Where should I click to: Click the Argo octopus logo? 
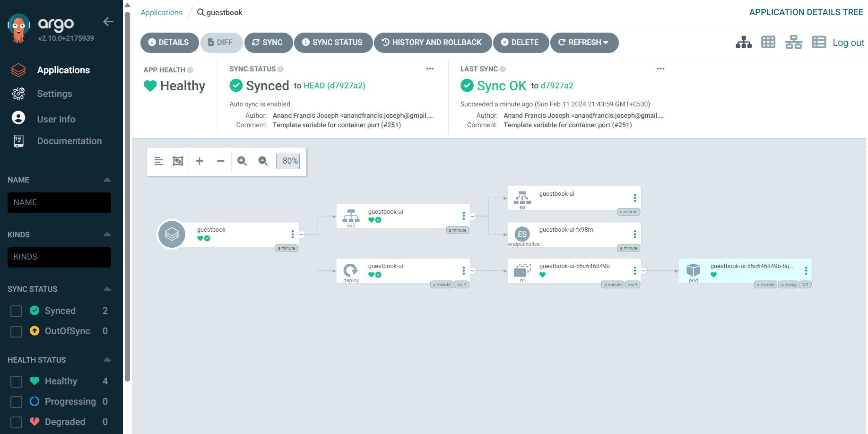coord(19,28)
